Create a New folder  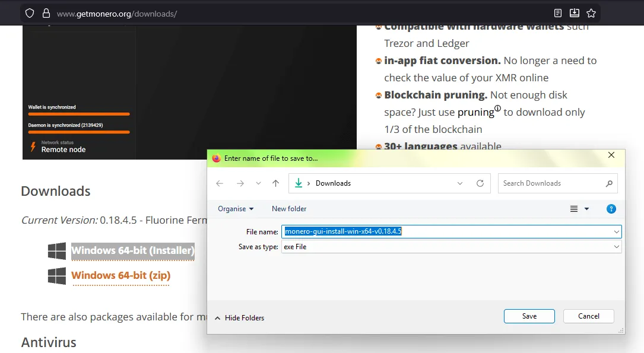pos(289,209)
